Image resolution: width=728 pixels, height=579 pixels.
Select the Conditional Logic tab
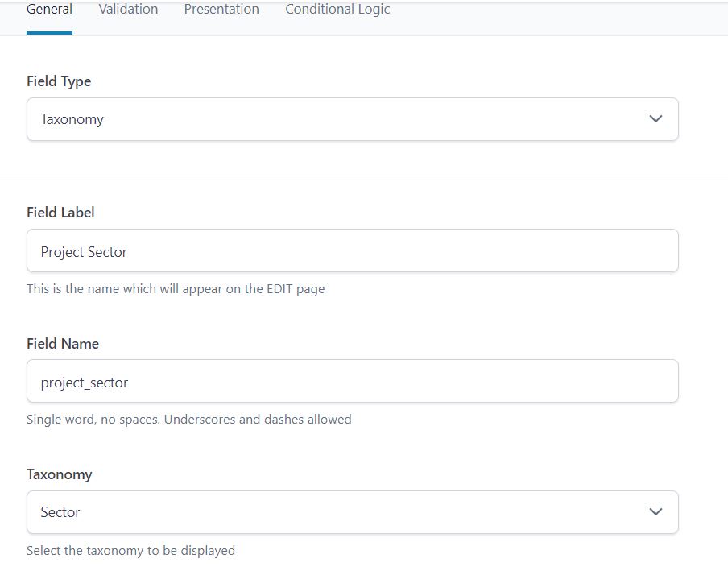click(337, 10)
